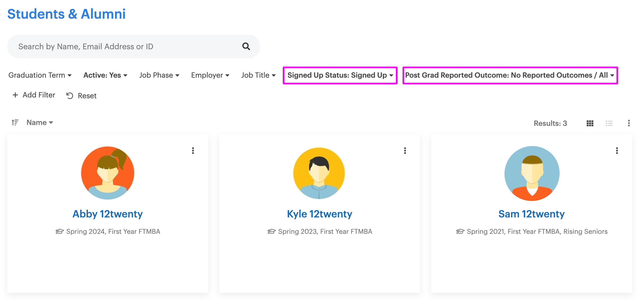Open the Job Title filter dropdown

[258, 75]
